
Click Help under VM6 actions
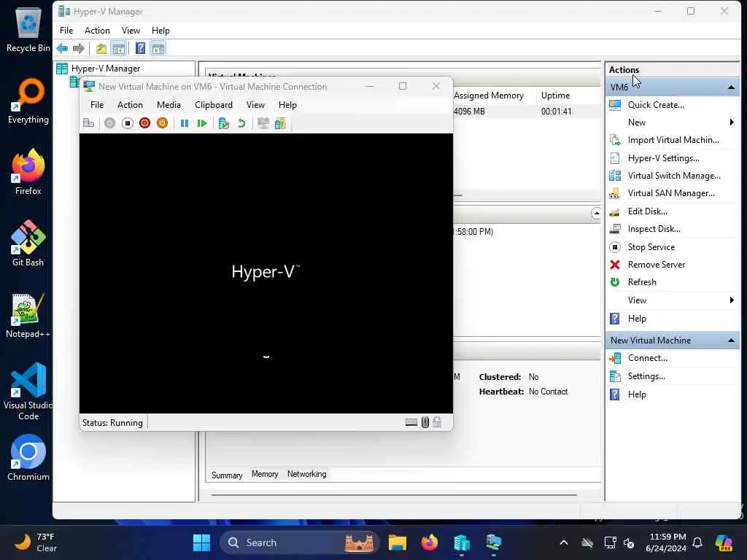[x=636, y=319]
